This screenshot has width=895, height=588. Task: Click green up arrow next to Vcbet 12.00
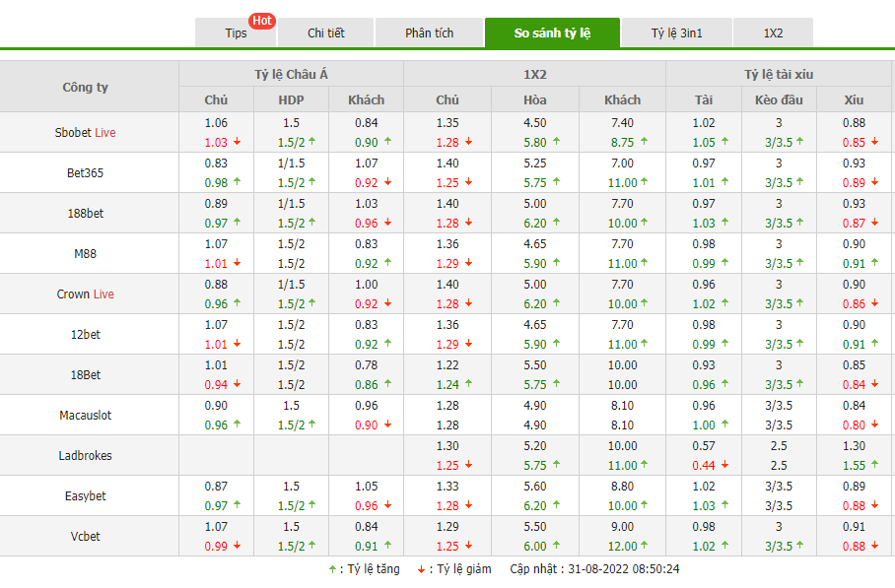644,547
